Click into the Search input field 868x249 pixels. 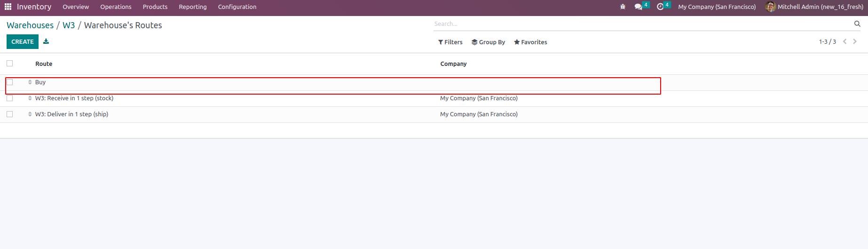click(642, 24)
